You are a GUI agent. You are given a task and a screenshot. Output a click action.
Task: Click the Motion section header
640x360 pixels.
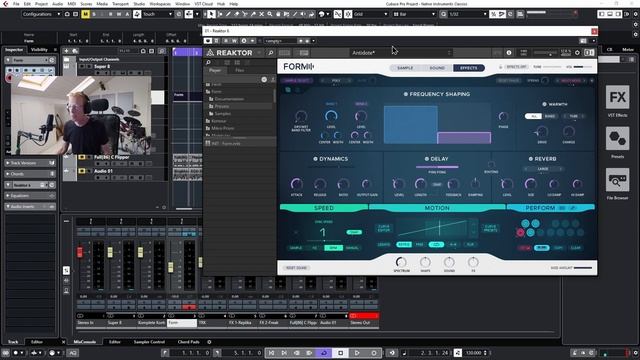[437, 208]
